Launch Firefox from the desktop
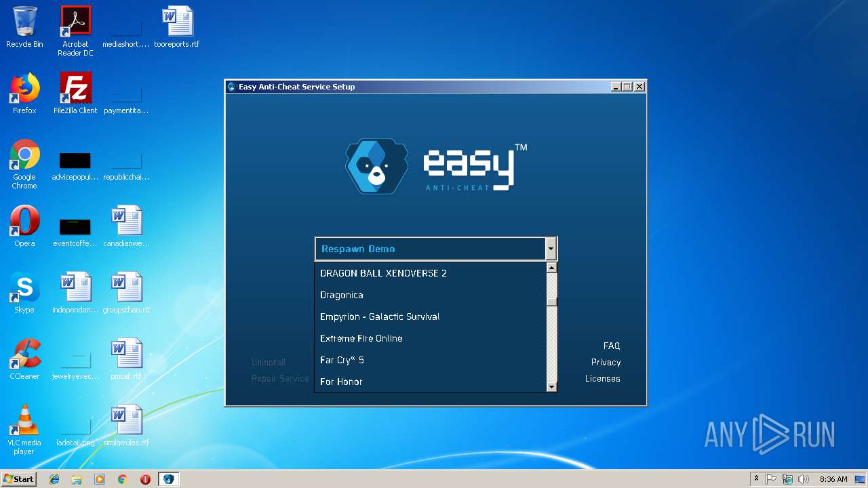Screen dimensions: 868x488 [x=24, y=94]
